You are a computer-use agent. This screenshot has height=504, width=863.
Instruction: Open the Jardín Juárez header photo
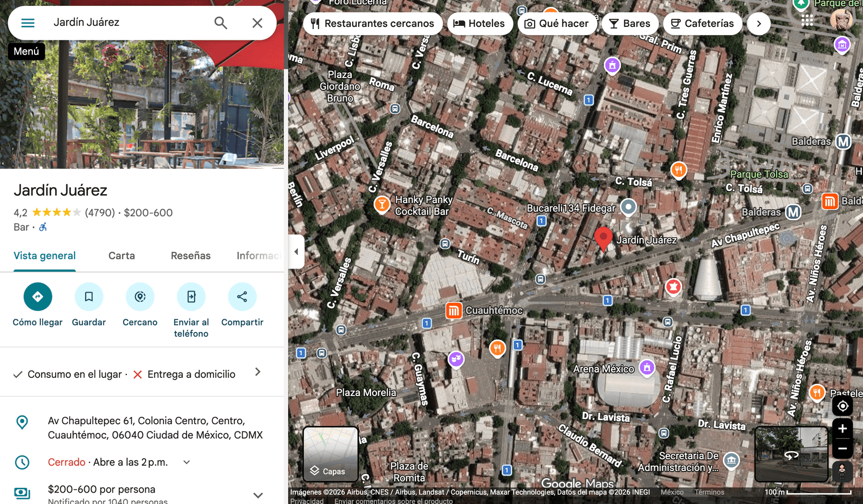[x=142, y=102]
